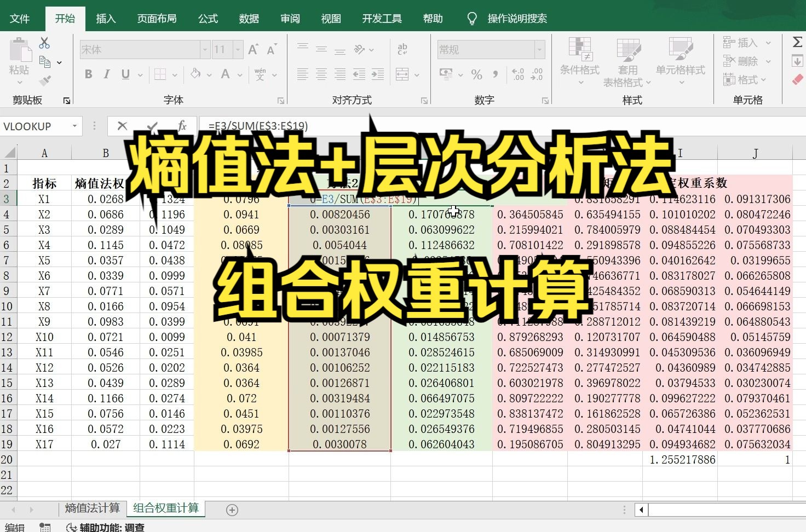Viewport: 806px width, 532px height.
Task: Click the Cut scissors icon
Action: pos(44,43)
